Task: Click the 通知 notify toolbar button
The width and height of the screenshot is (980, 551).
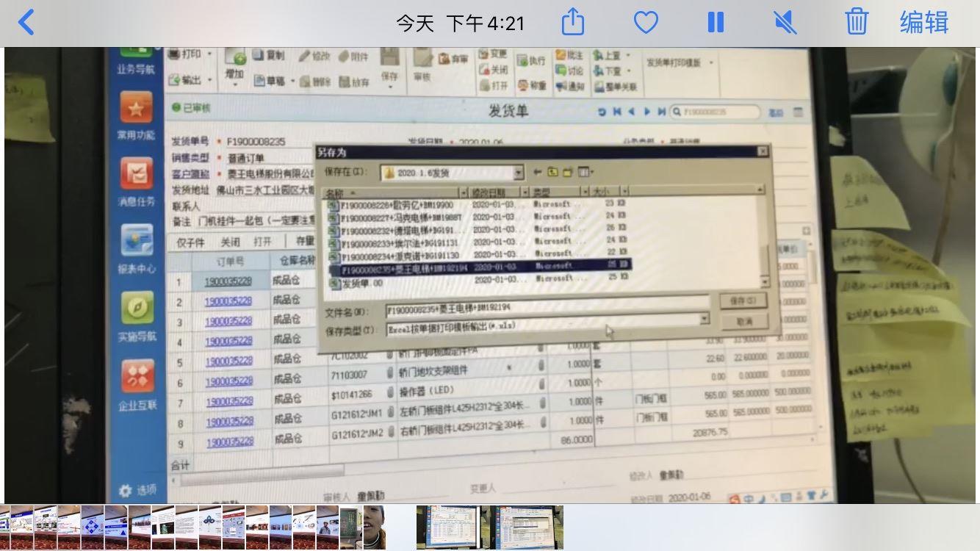Action: 570,86
